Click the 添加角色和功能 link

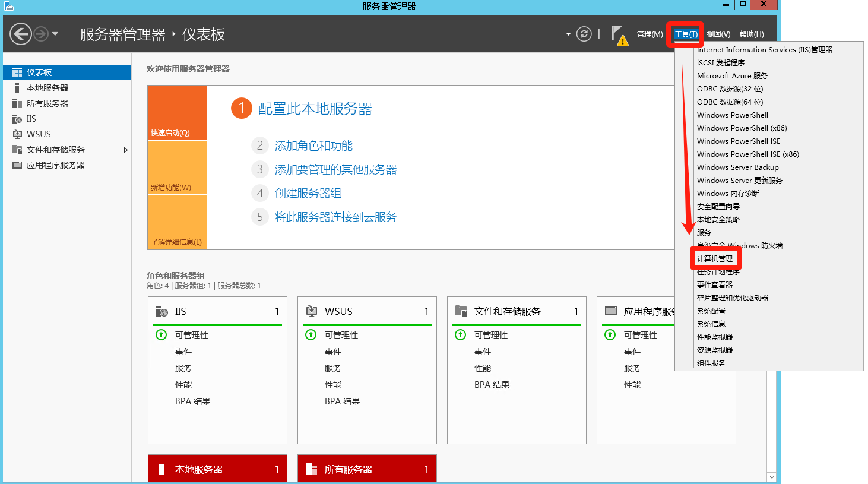(x=313, y=145)
